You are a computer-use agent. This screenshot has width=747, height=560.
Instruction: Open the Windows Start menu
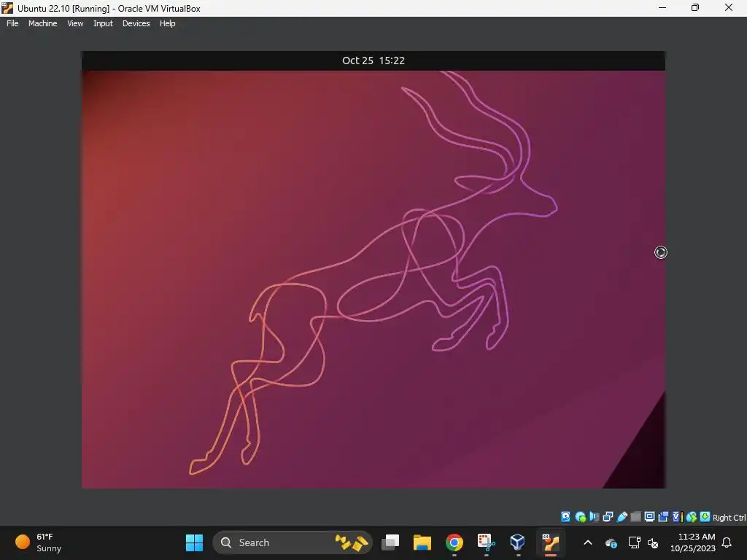(194, 542)
